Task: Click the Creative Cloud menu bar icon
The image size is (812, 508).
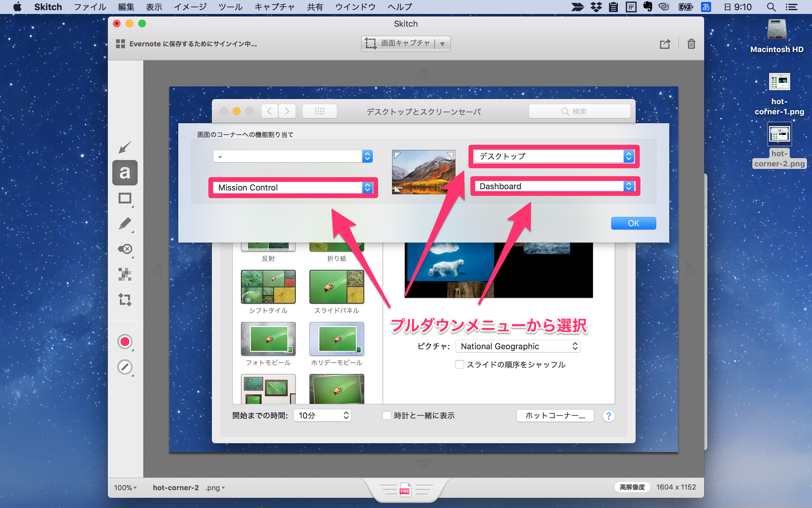Action: pyautogui.click(x=664, y=7)
